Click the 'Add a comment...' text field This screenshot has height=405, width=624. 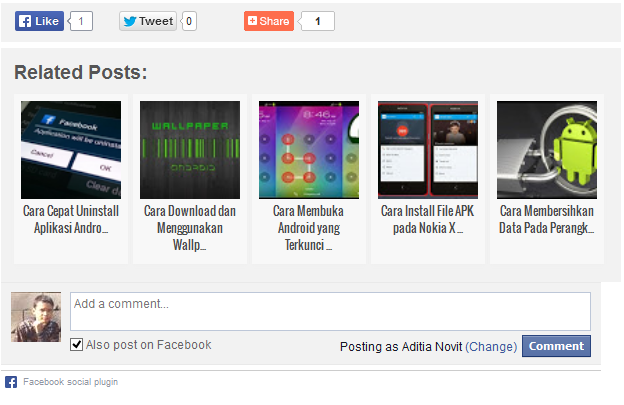[x=330, y=312]
